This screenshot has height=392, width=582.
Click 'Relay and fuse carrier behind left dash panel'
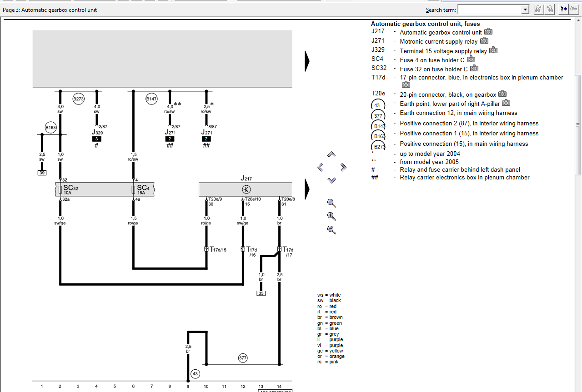(460, 170)
